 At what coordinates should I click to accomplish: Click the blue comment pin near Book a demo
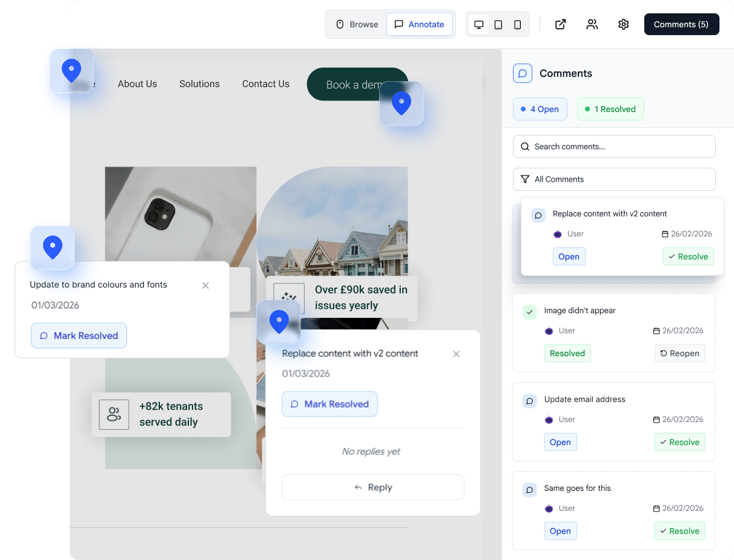[402, 103]
